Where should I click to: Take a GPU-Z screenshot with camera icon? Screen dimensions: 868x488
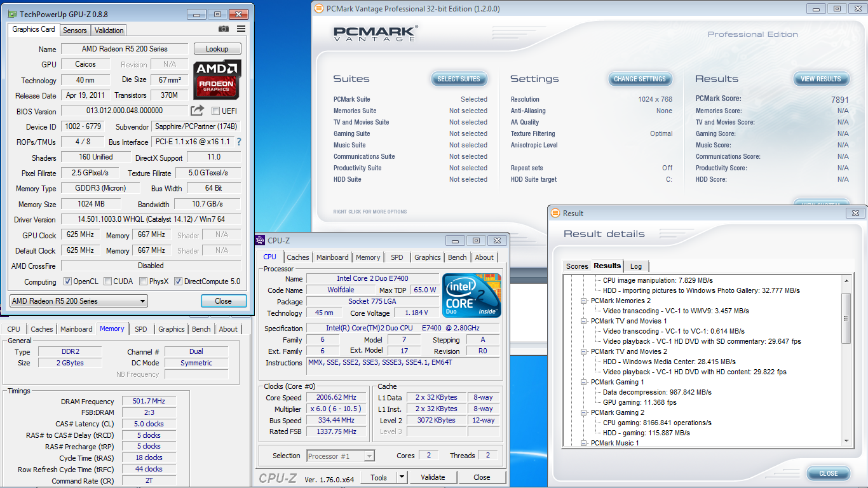224,29
